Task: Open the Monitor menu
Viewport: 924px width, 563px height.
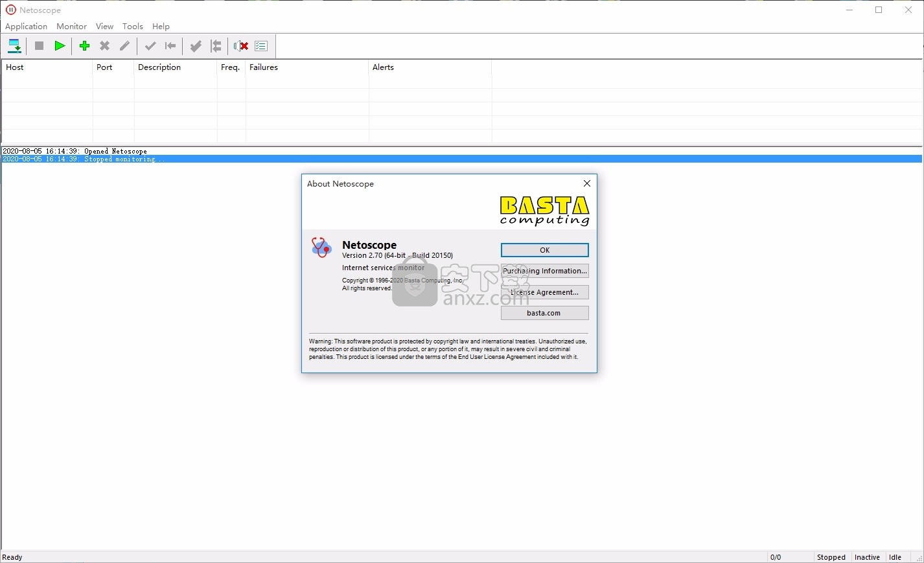Action: click(x=71, y=27)
